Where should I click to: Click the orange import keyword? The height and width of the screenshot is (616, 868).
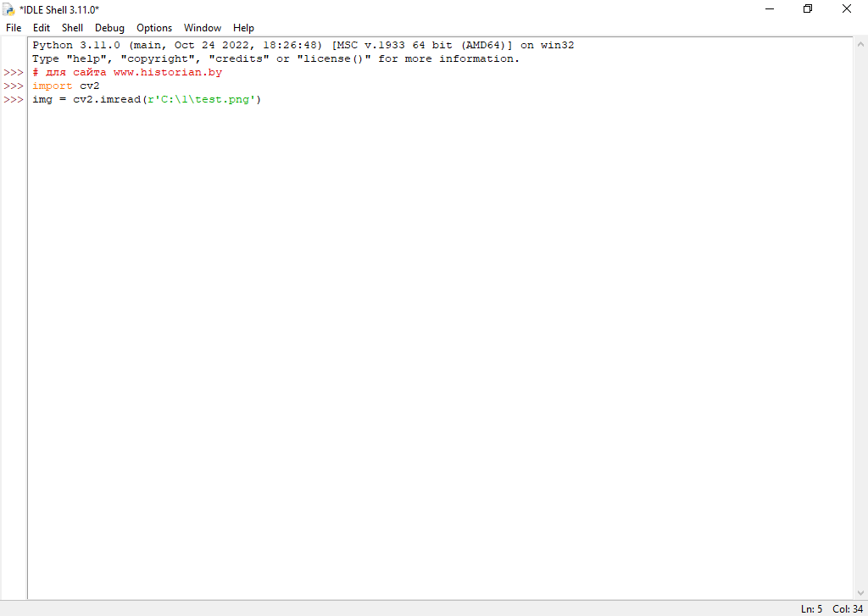click(53, 86)
